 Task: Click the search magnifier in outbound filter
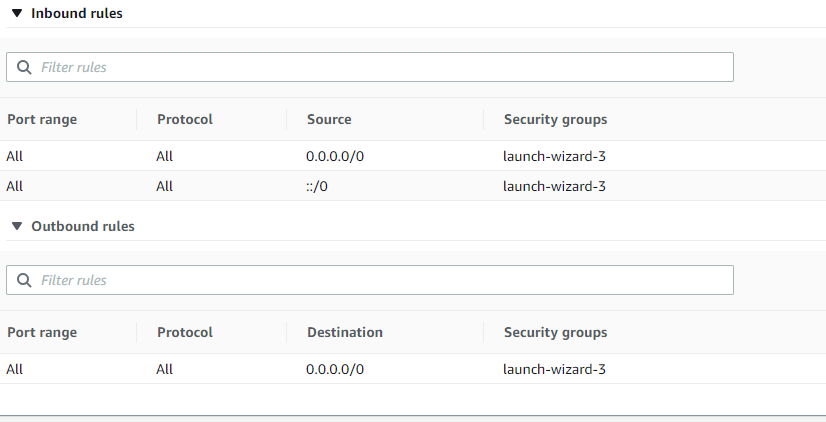24,281
